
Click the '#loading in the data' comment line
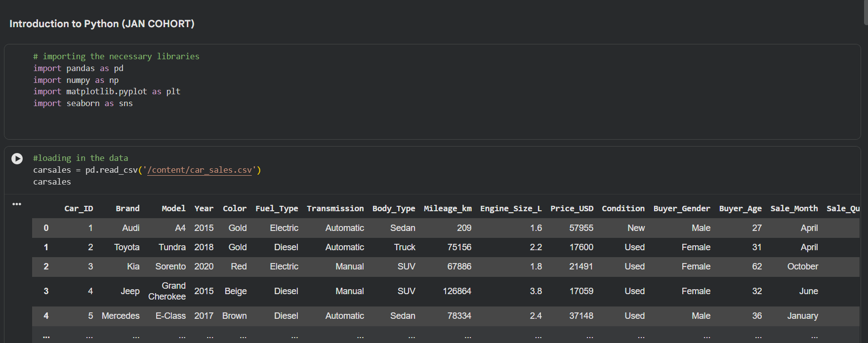[x=81, y=158]
